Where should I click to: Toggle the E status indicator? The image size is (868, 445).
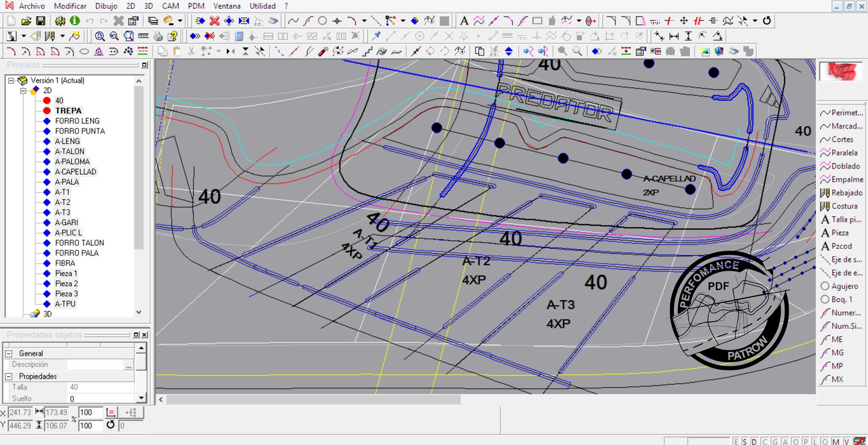(x=736, y=442)
